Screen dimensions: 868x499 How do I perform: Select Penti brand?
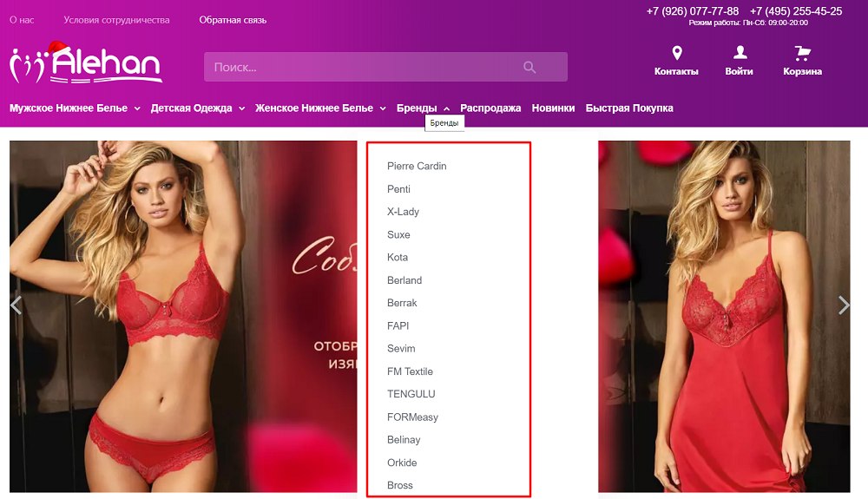(x=398, y=189)
